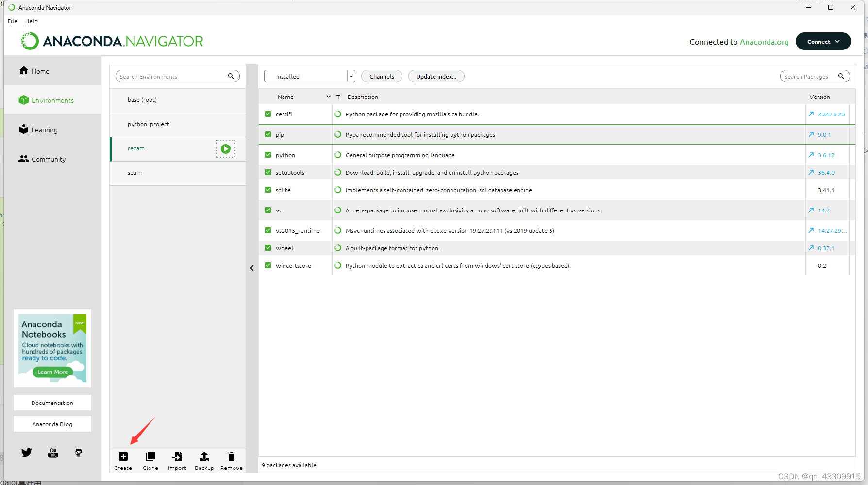Clone the selected environment
The width and height of the screenshot is (868, 485).
coord(150,456)
